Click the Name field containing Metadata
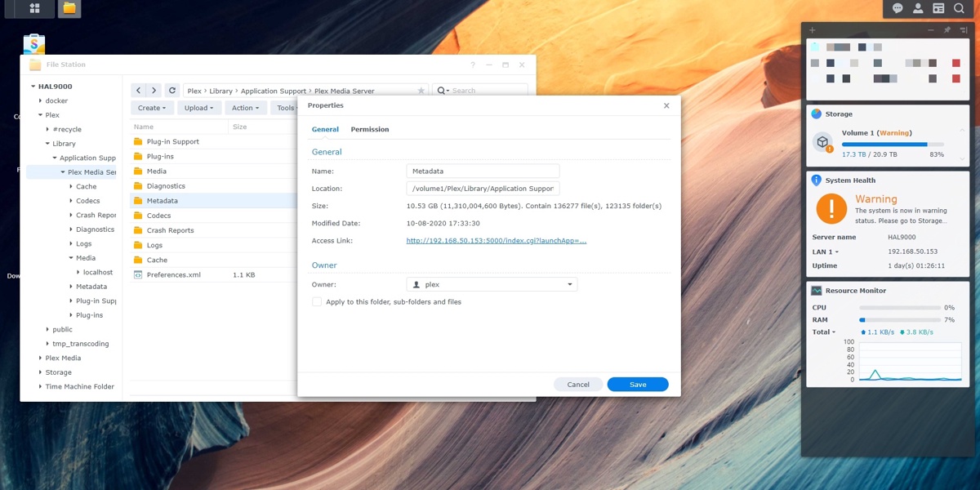The width and height of the screenshot is (980, 490). 483,171
